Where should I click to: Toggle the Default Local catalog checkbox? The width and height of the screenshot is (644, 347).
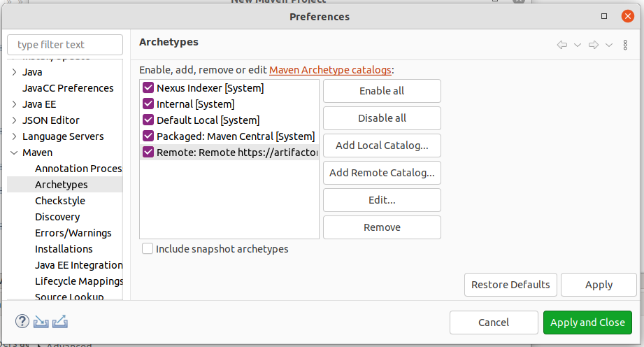148,120
